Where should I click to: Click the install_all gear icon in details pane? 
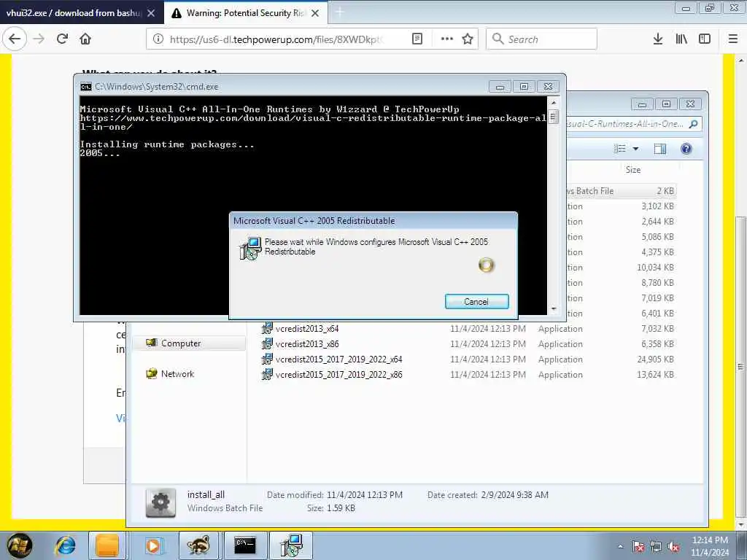pyautogui.click(x=160, y=502)
